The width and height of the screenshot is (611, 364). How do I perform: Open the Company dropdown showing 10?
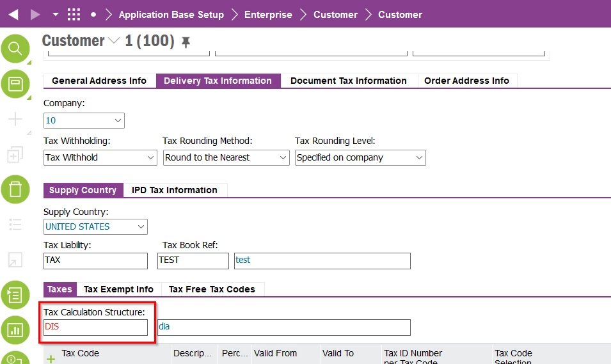84,120
